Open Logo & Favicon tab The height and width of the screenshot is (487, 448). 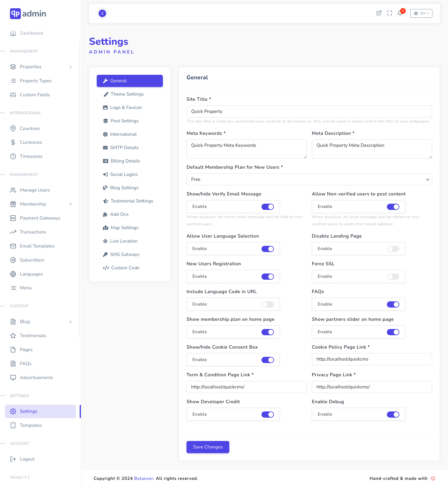pyautogui.click(x=130, y=108)
